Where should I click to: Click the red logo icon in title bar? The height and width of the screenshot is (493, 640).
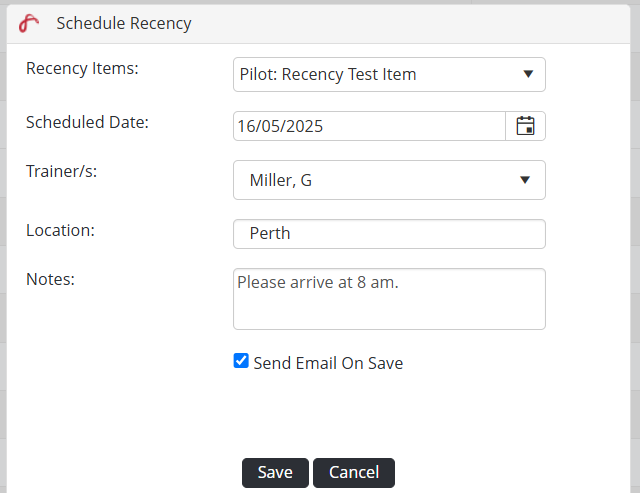point(29,22)
